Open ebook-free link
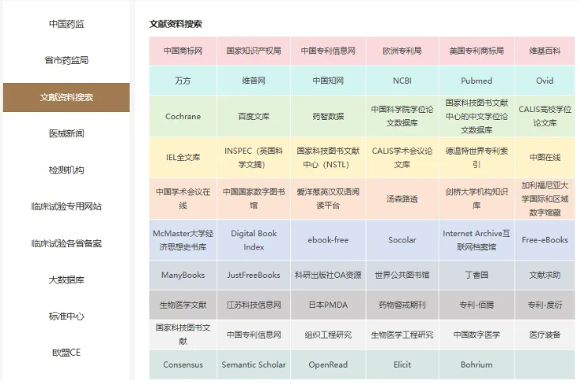588x386 pixels. point(332,243)
